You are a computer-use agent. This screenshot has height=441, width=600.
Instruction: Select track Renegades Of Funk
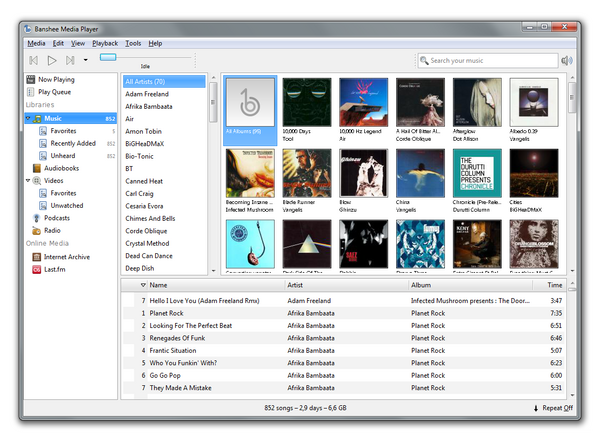[343, 338]
